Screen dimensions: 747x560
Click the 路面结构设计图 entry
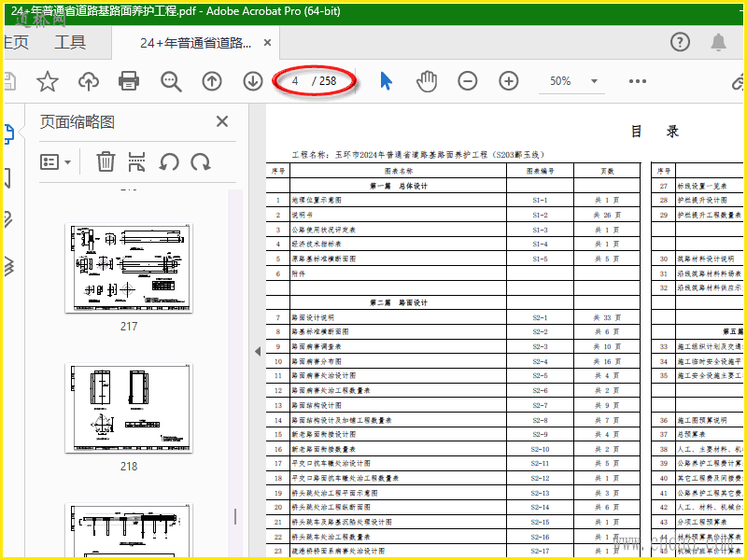tap(317, 405)
